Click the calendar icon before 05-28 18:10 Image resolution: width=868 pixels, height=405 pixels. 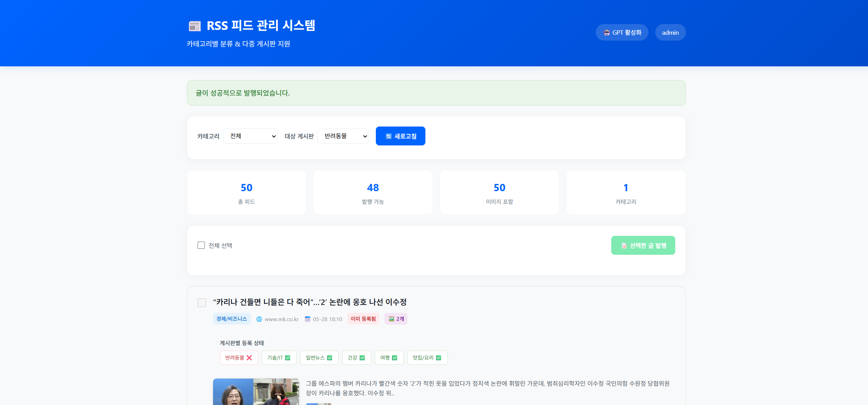[x=308, y=319]
